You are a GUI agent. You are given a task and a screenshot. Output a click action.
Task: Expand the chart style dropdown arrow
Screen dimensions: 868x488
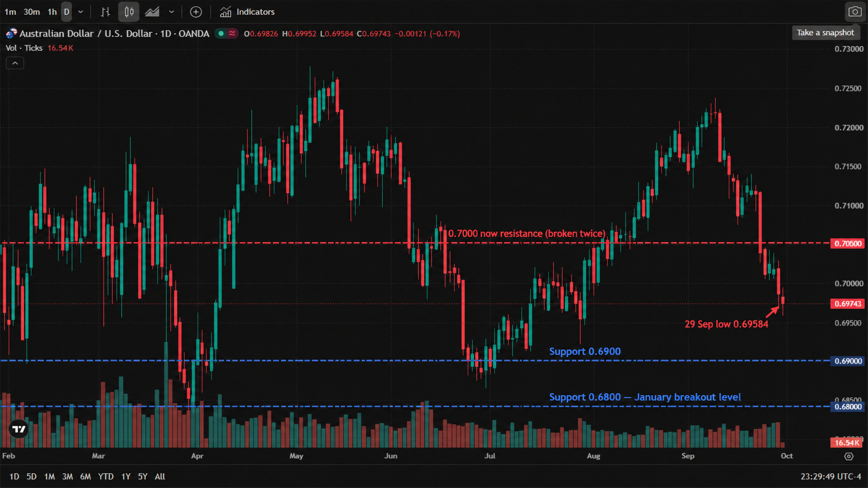coord(171,12)
